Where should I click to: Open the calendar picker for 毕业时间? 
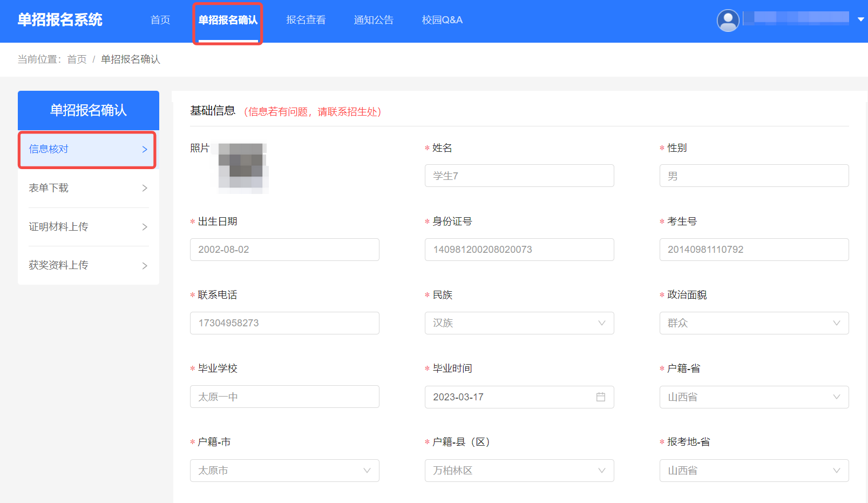[601, 397]
